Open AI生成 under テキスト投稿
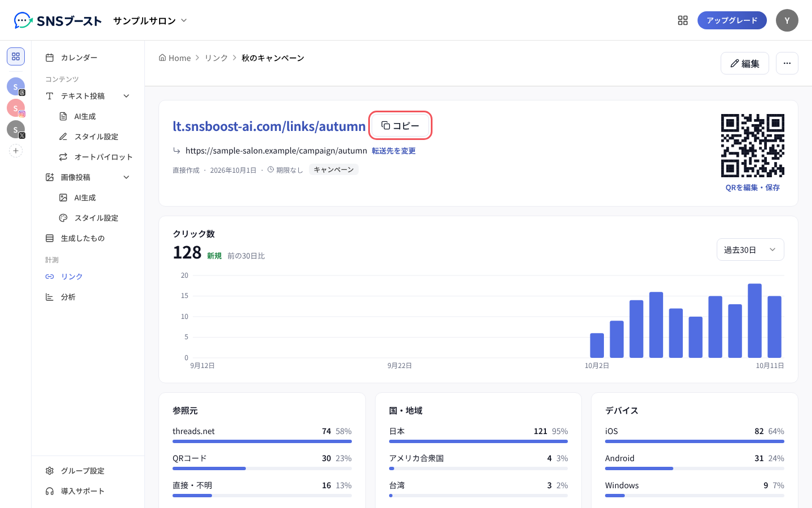The image size is (812, 508). click(95, 116)
